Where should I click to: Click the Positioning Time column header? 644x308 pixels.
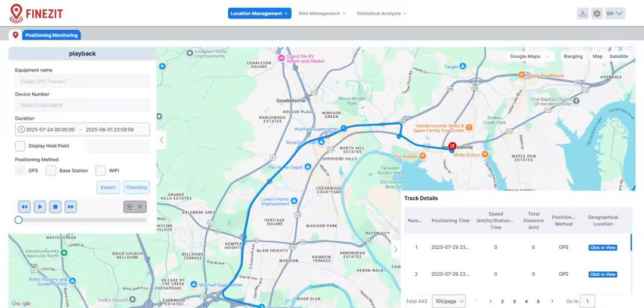click(450, 220)
